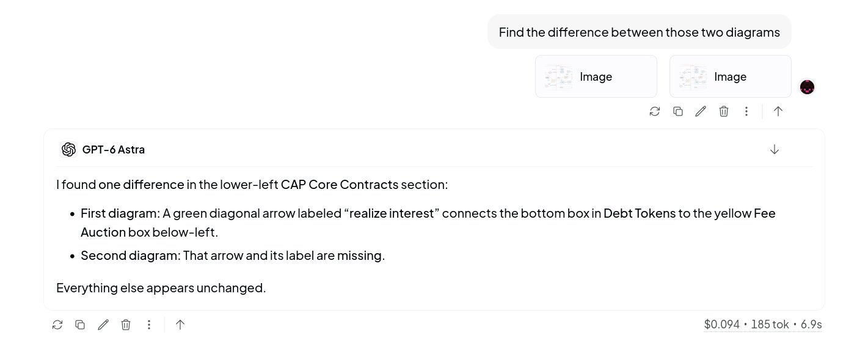This screenshot has height=362, width=868.
Task: Delete the user message with trash icon
Action: click(724, 111)
